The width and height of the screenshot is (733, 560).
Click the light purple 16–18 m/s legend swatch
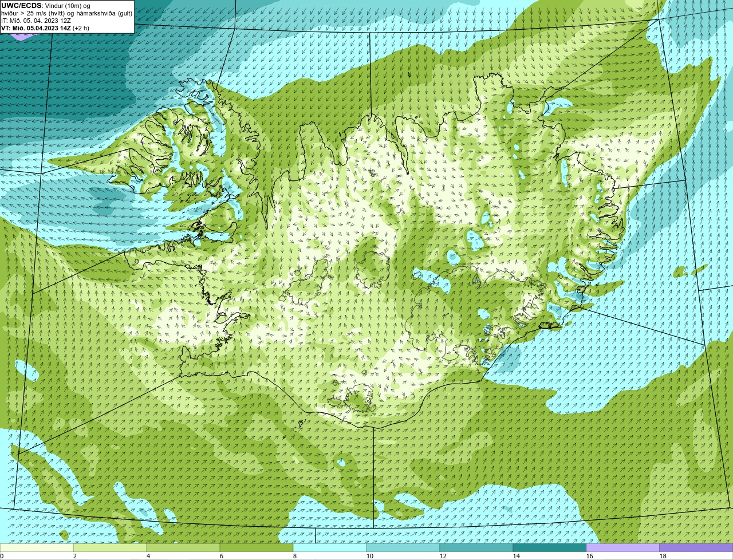tap(623, 547)
